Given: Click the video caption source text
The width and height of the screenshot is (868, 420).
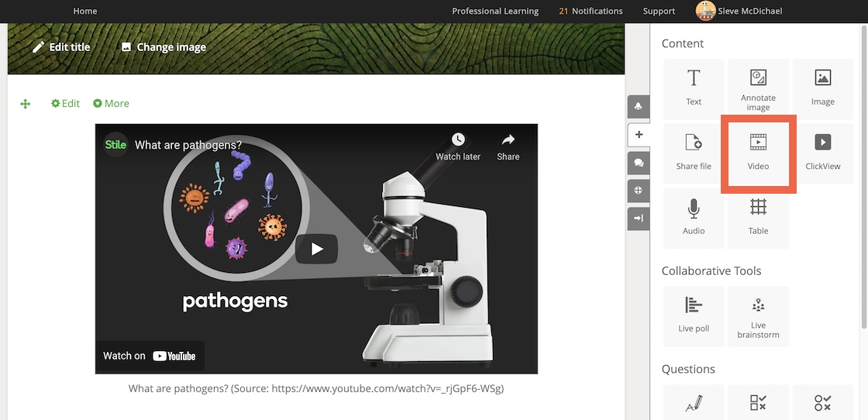Looking at the screenshot, I should coord(316,388).
